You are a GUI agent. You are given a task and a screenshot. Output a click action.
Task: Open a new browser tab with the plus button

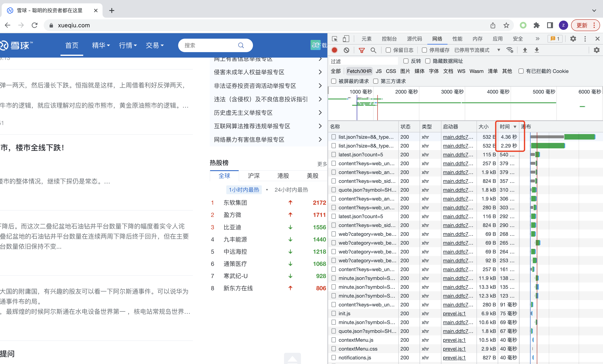point(112,11)
